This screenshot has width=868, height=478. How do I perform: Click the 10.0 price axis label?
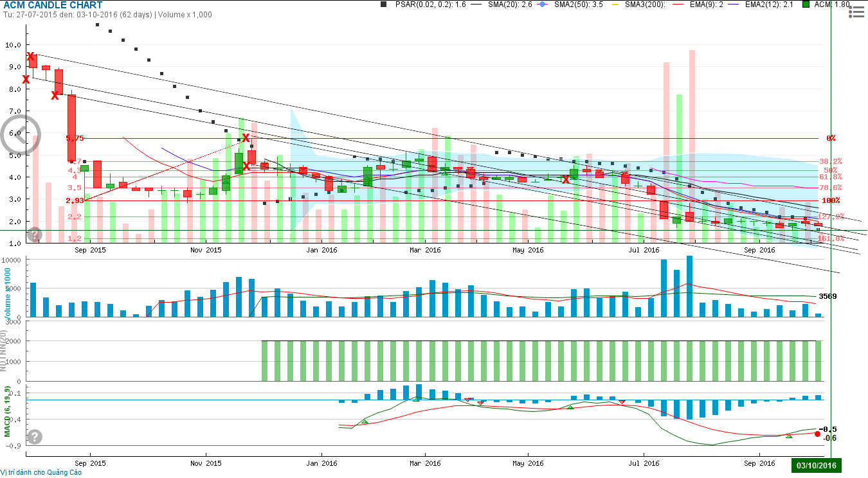(14, 45)
